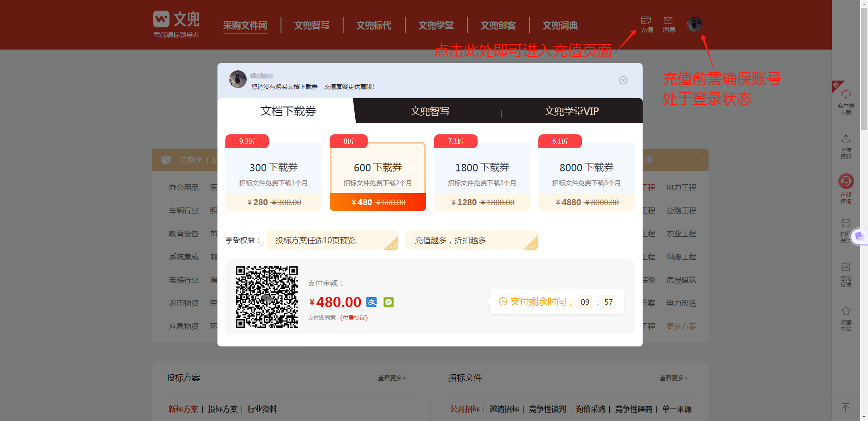The height and width of the screenshot is (421, 868).
Task: Expand the category panel right chevron
Action: pyautogui.click(x=696, y=160)
